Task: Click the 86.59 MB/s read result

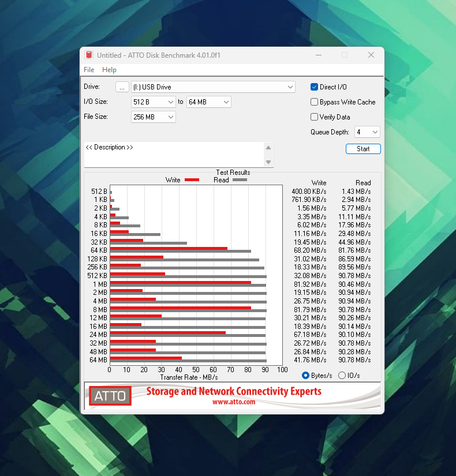Action: pyautogui.click(x=354, y=259)
